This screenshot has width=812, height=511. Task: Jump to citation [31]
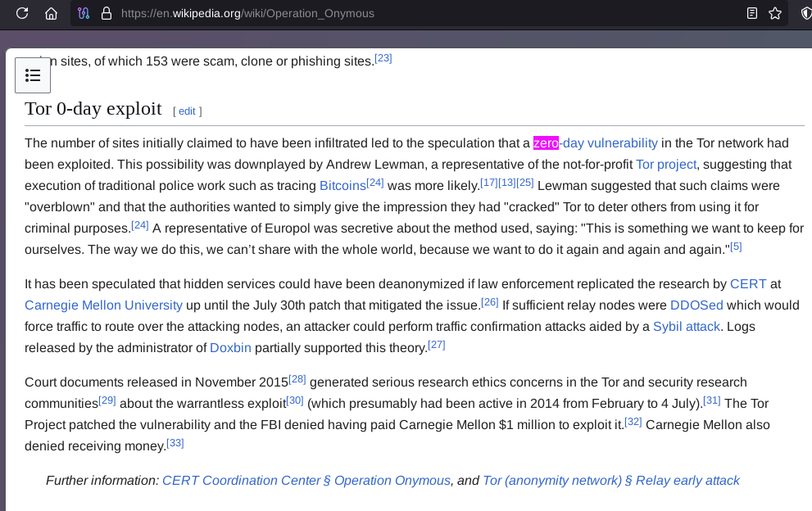[712, 400]
